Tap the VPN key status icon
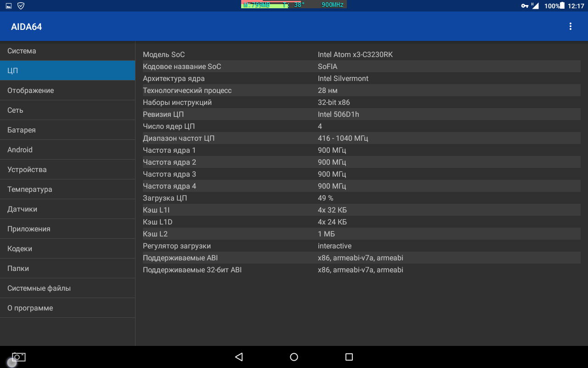The image size is (588, 368). pyautogui.click(x=525, y=6)
